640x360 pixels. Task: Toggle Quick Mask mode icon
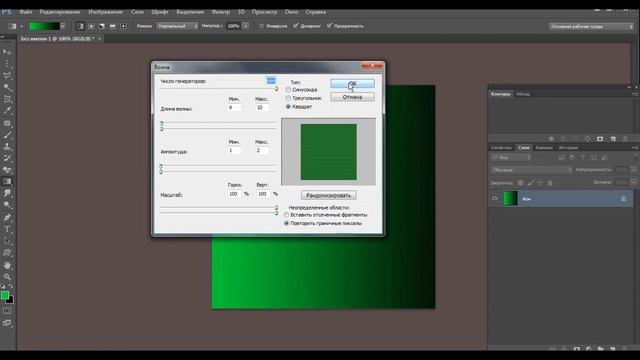(x=7, y=311)
